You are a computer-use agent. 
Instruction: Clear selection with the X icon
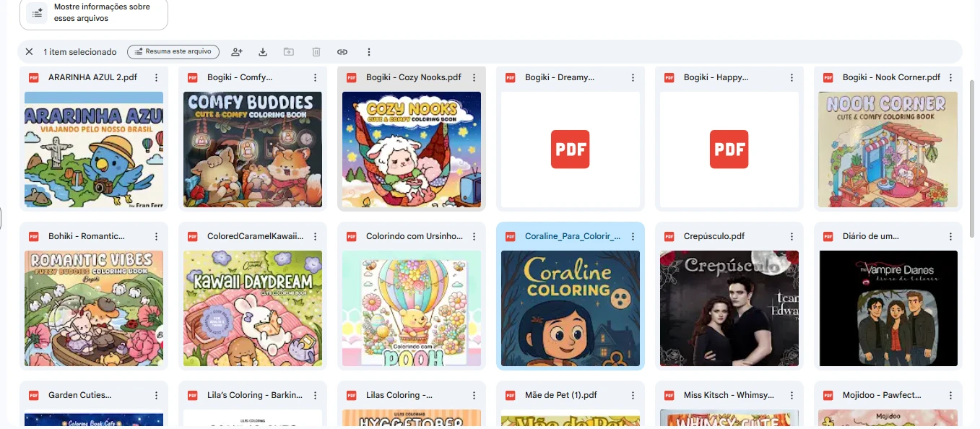pyautogui.click(x=29, y=52)
